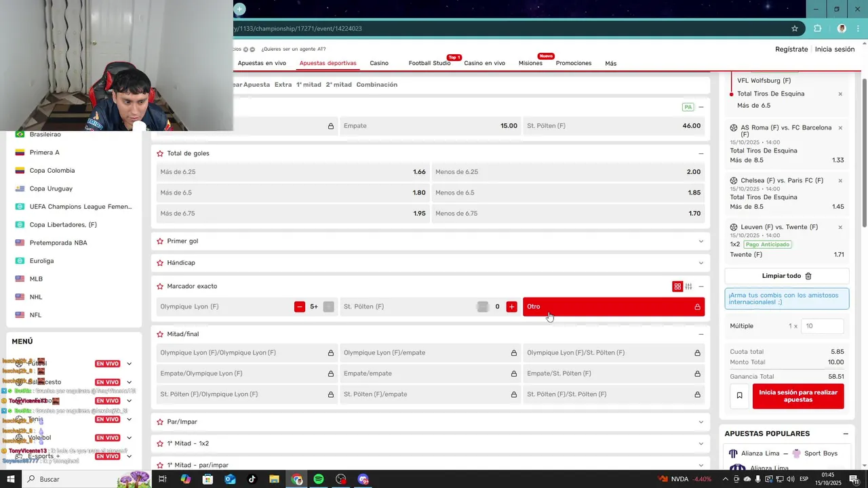Image resolution: width=868 pixels, height=488 pixels.
Task: Remove the AS Roma vs FC Barcelona selection
Action: pos(840,127)
